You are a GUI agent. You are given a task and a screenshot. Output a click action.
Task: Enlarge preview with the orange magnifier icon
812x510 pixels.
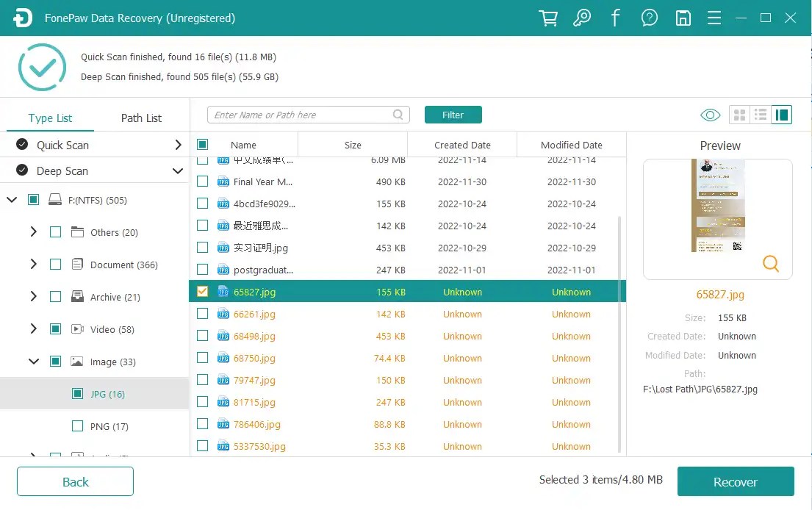(771, 264)
